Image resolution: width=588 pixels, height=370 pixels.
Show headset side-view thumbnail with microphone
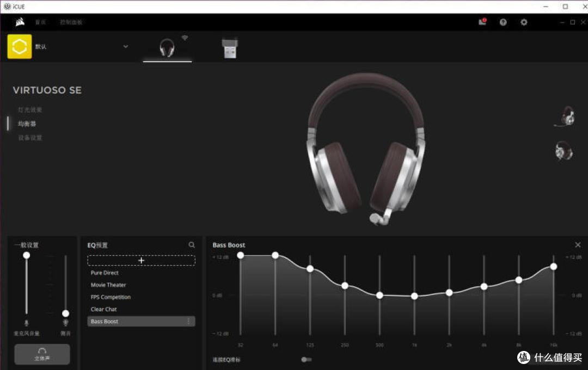(565, 116)
